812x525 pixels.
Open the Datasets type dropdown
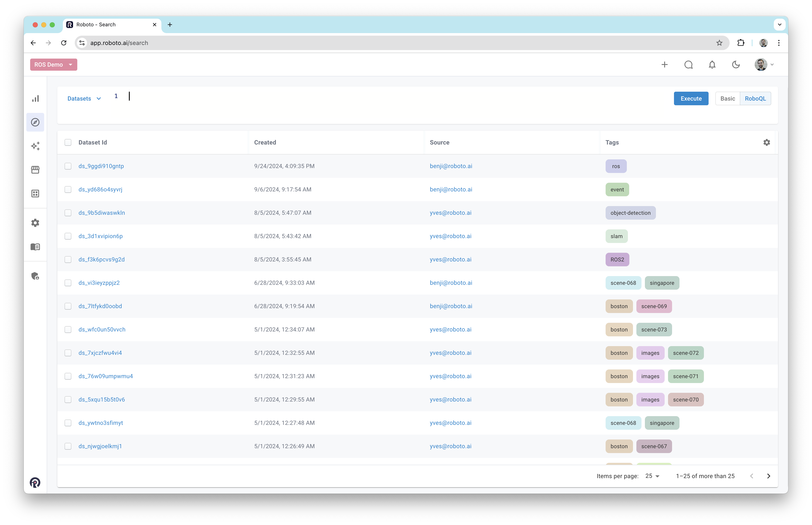[x=84, y=98]
